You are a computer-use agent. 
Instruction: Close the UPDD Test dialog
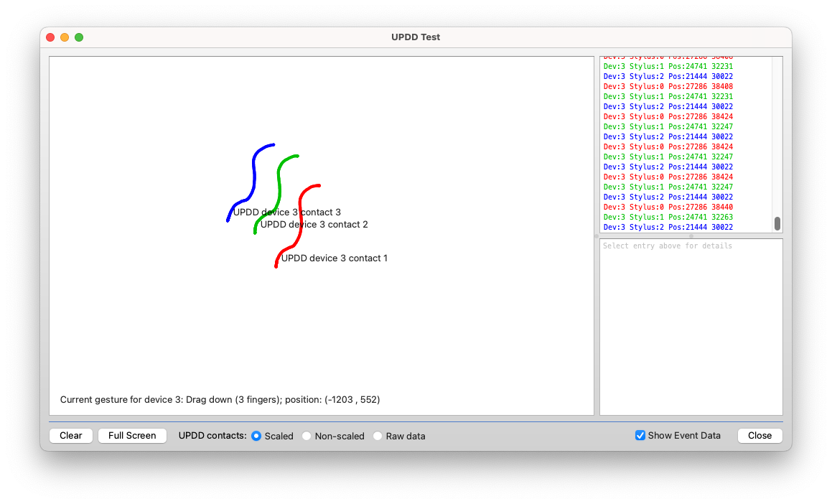pyautogui.click(x=759, y=436)
